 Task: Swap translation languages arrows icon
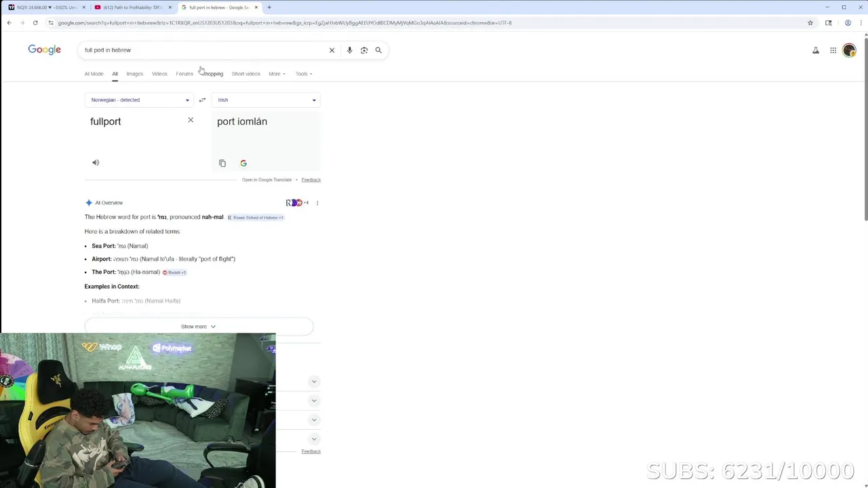pyautogui.click(x=202, y=100)
